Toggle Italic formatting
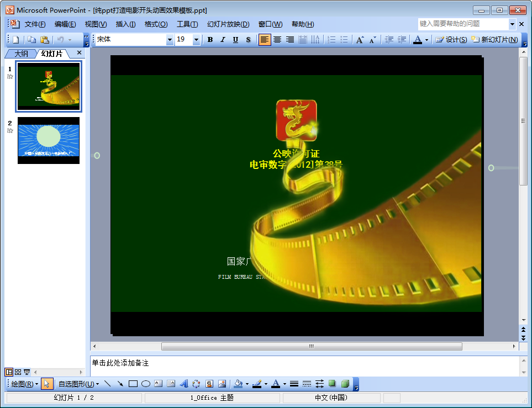Viewport: 532px width, 408px height. pyautogui.click(x=223, y=40)
